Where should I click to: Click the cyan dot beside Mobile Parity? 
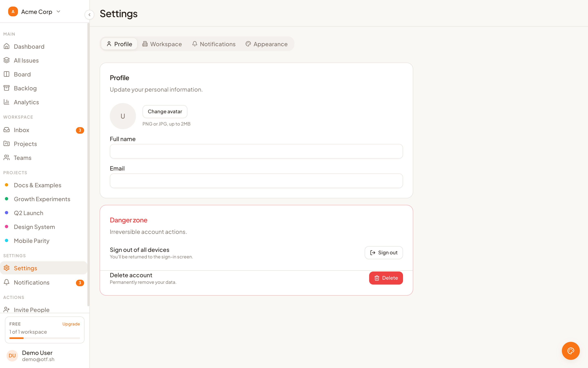[x=7, y=240]
